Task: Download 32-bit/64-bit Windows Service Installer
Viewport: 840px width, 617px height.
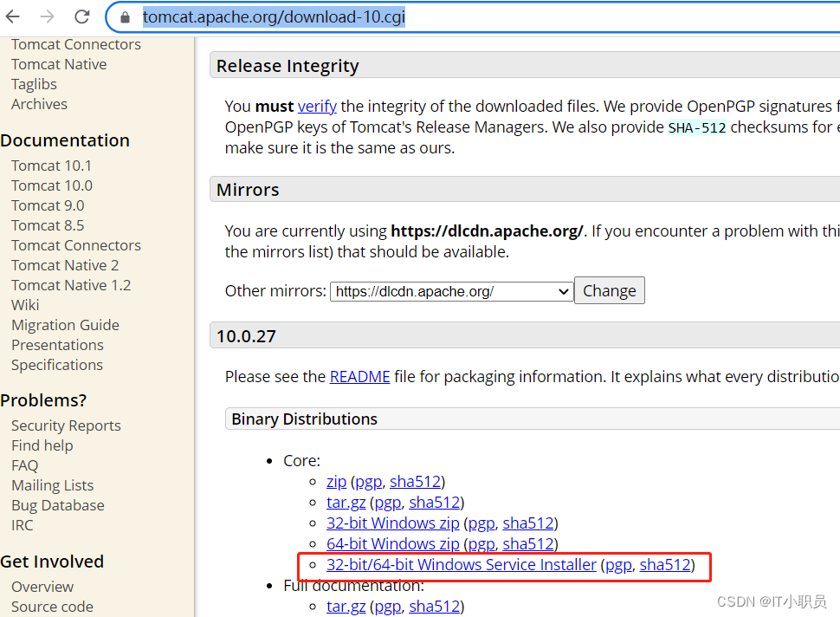Action: tap(462, 564)
